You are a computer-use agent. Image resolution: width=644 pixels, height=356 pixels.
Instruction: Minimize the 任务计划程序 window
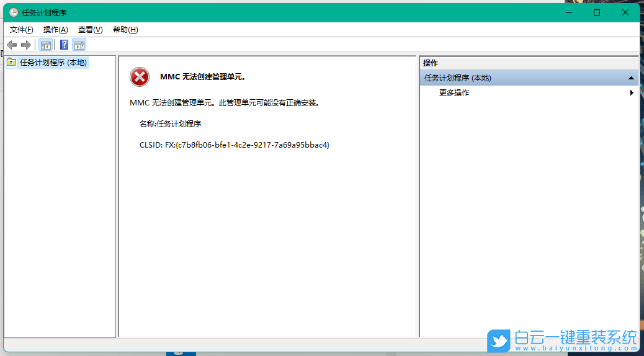(x=569, y=13)
